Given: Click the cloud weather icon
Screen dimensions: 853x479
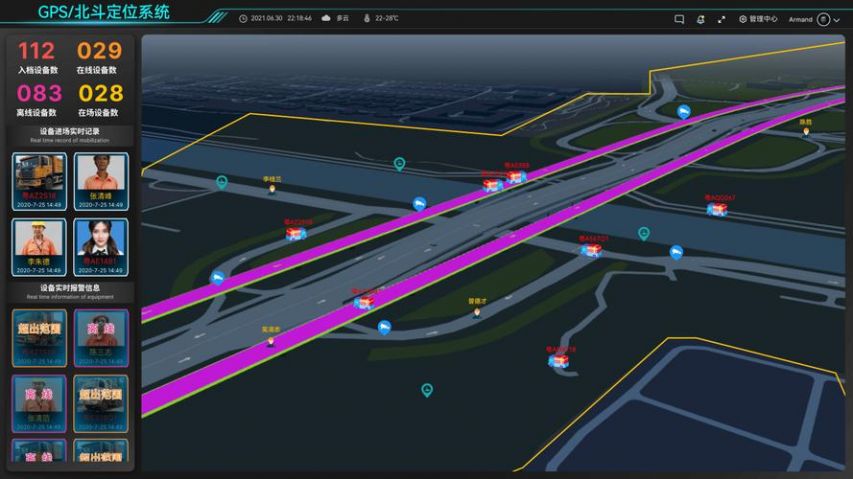Looking at the screenshot, I should [326, 18].
